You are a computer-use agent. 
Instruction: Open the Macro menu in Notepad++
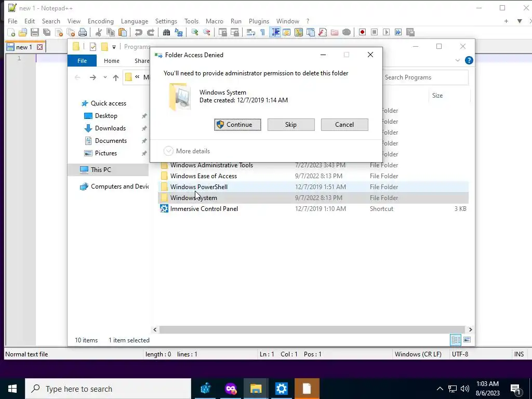point(215,21)
